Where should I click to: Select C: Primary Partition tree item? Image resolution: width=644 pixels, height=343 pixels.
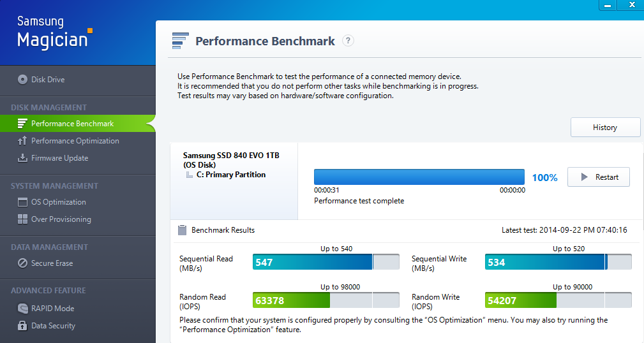(231, 175)
